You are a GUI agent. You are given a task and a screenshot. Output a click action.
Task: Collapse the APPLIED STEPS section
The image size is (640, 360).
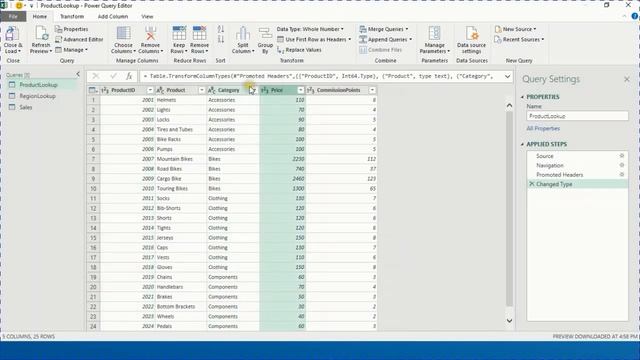coord(522,144)
